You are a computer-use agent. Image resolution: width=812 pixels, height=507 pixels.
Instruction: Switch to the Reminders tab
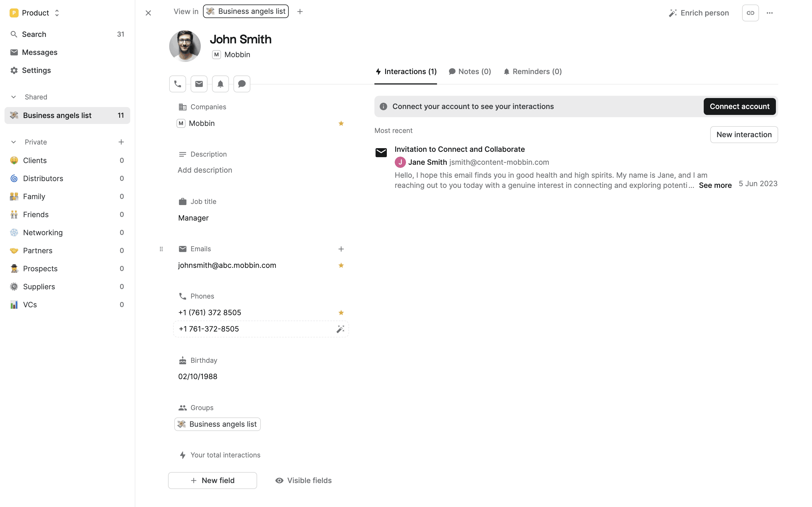click(x=533, y=72)
